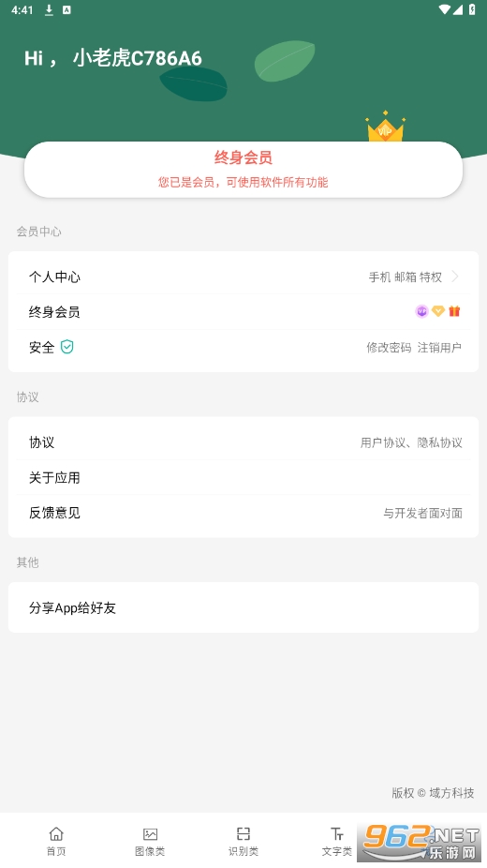The height and width of the screenshot is (868, 487).
Task: Open the 首页 home tab icon
Action: (x=56, y=834)
